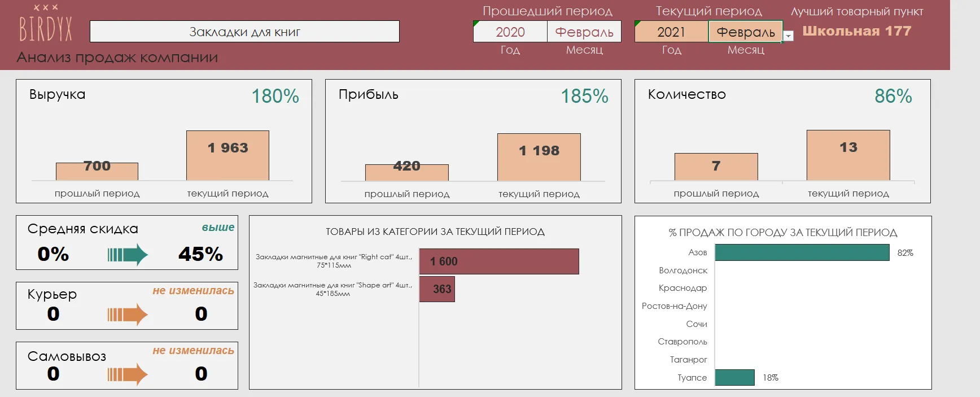Image resolution: width=980 pixels, height=397 pixels.
Task: Click the Текущий период header
Action: [x=709, y=11]
